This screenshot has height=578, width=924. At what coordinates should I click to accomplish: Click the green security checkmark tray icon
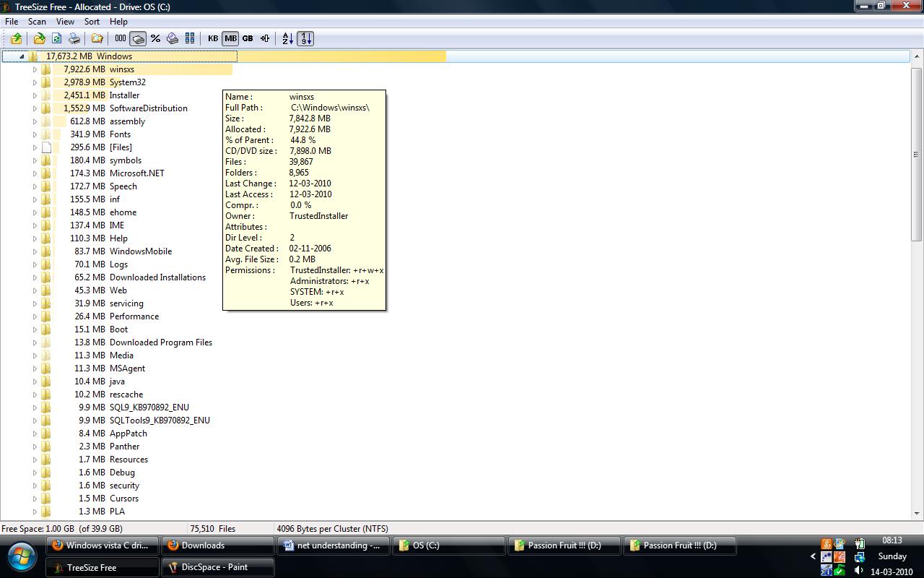(x=840, y=570)
